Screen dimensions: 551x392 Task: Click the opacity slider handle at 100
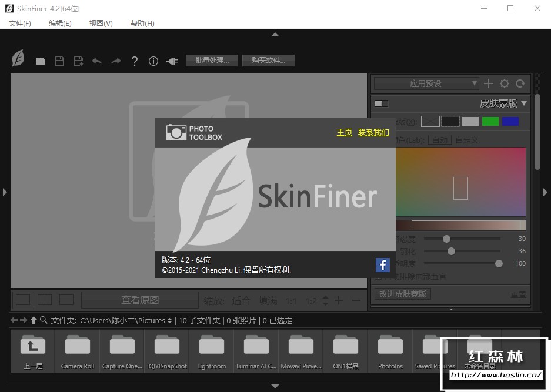499,263
